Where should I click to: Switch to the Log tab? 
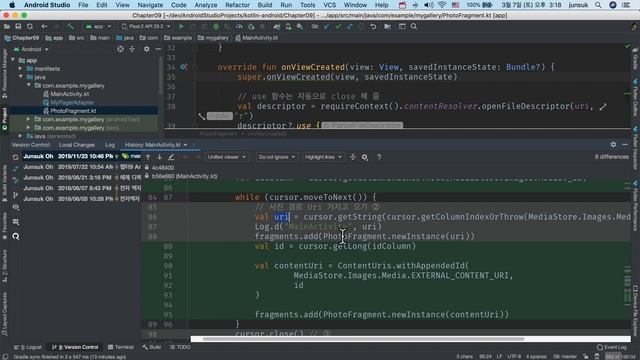(110, 145)
